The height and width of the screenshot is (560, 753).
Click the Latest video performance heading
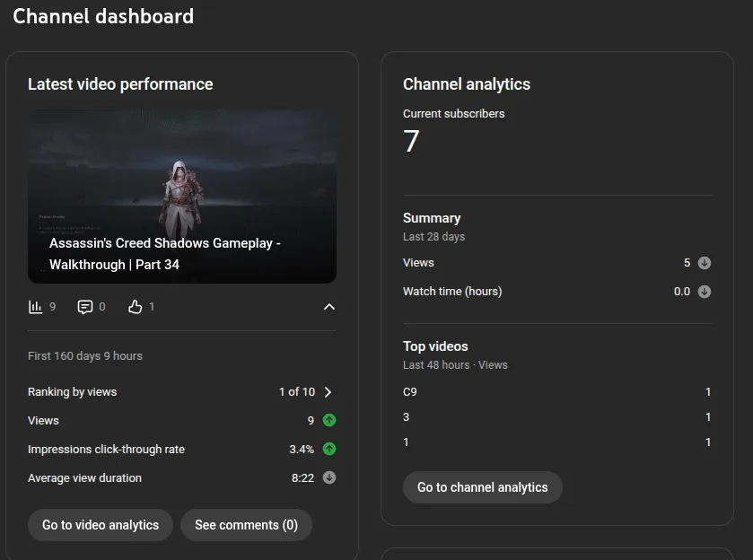click(120, 84)
